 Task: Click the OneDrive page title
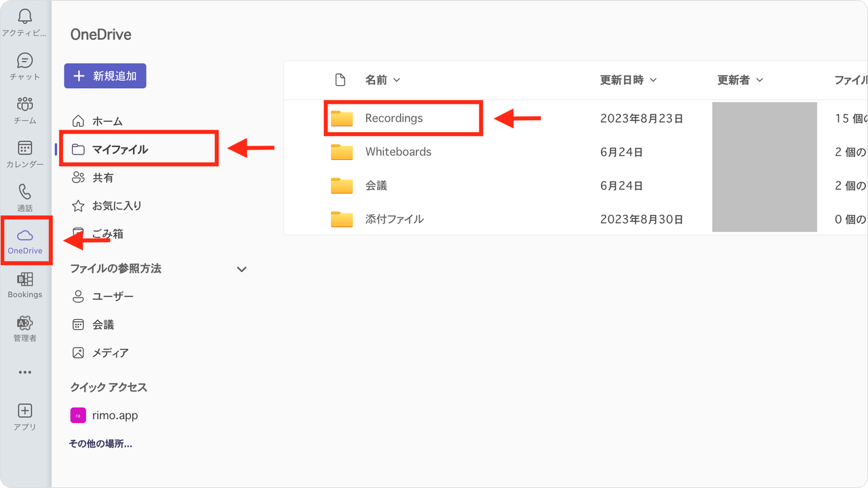click(101, 35)
